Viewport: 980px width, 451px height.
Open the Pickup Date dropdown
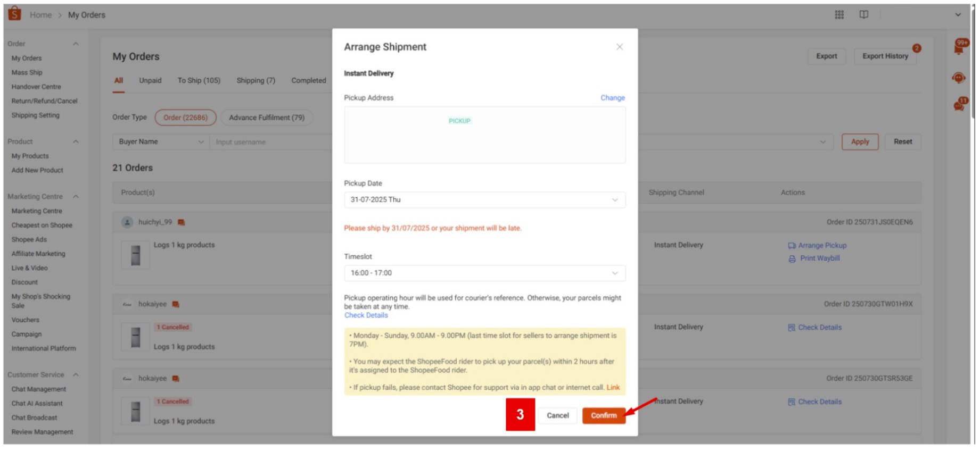click(485, 200)
